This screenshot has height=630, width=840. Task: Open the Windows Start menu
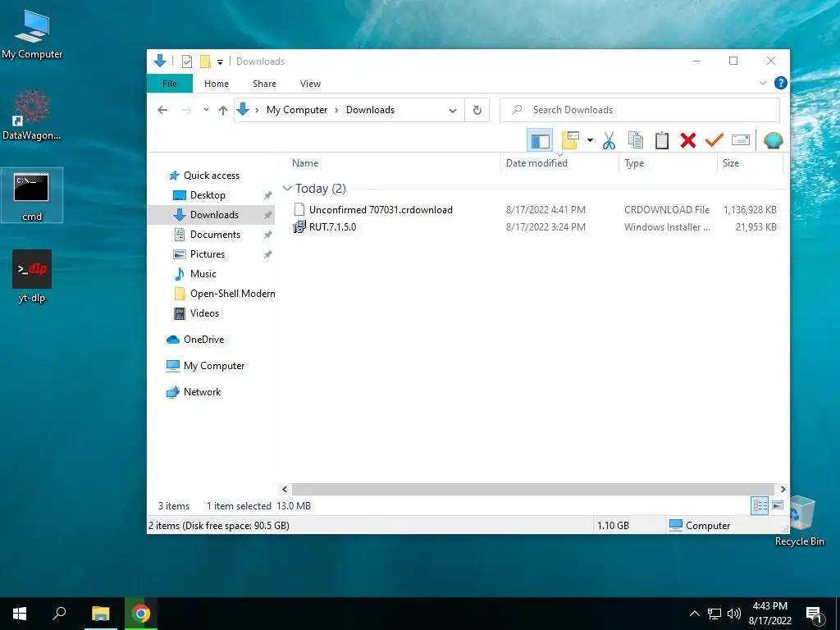20,614
